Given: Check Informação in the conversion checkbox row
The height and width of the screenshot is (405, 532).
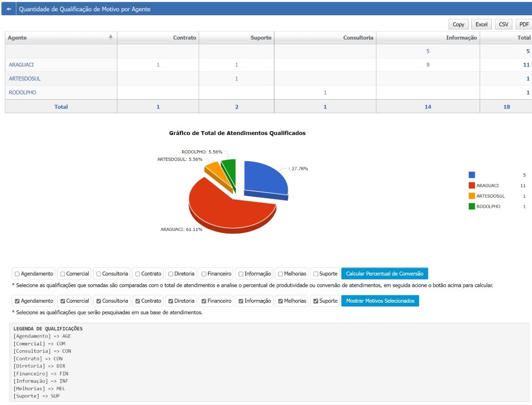Looking at the screenshot, I should pos(241,274).
